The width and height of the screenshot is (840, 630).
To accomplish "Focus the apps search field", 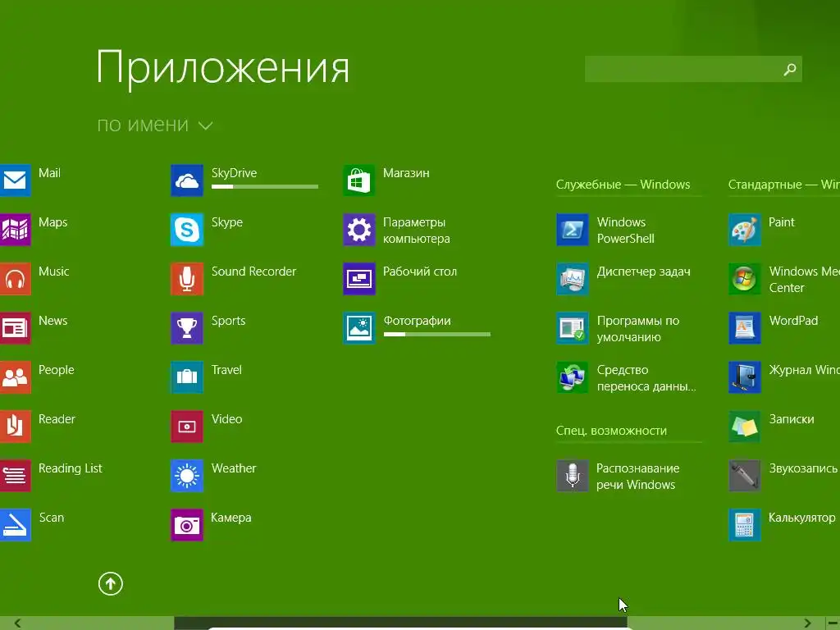I will pos(693,69).
